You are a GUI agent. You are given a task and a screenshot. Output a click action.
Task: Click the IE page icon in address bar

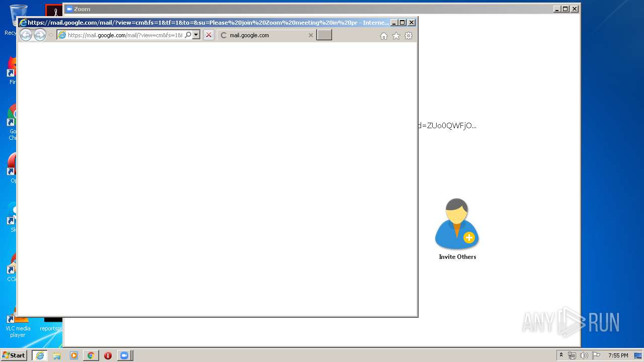click(x=62, y=35)
